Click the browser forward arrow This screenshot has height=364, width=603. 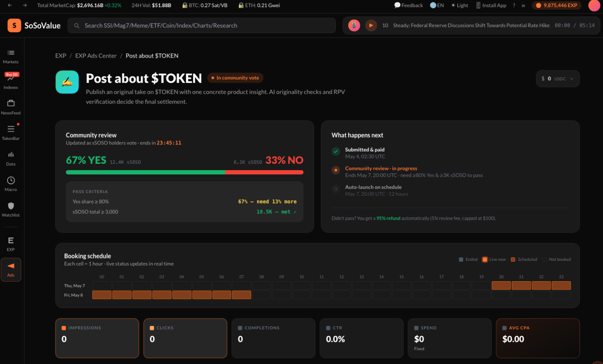[x=25, y=5]
